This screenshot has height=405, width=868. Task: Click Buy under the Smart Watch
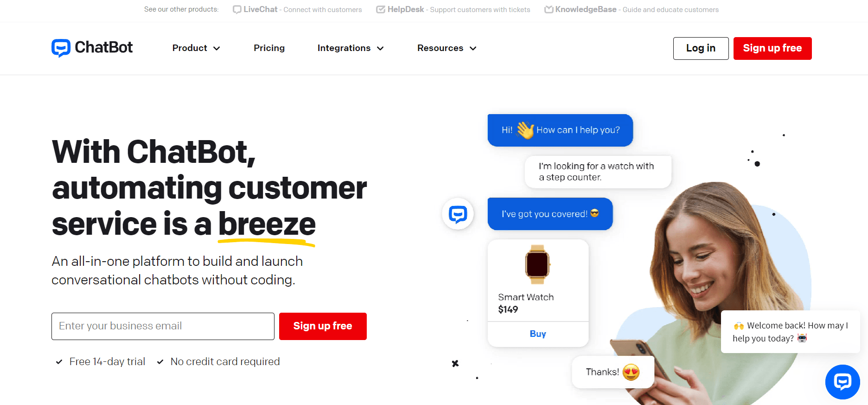(538, 334)
